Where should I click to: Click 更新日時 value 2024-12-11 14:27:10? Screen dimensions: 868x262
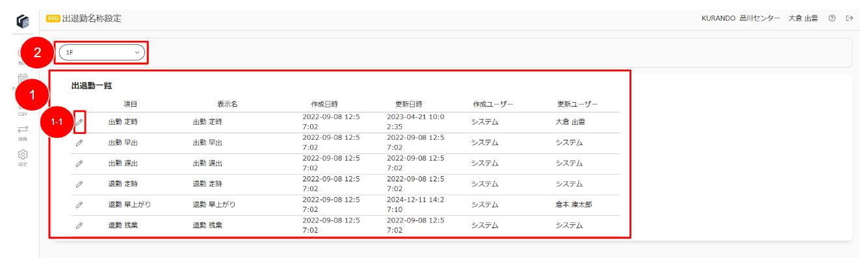point(415,205)
